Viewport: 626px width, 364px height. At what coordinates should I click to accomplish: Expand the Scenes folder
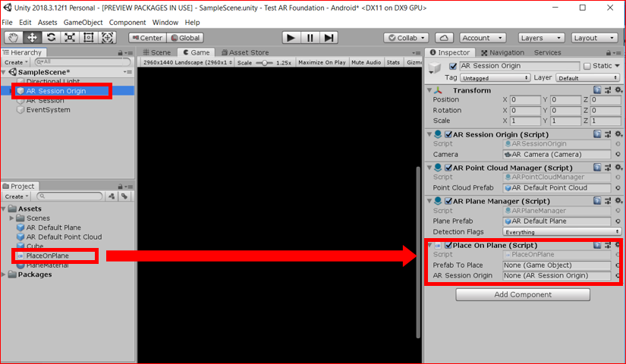[x=11, y=218]
